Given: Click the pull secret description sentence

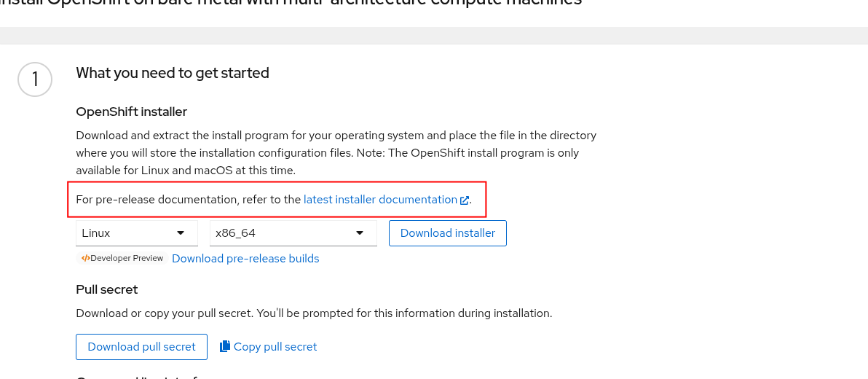Looking at the screenshot, I should coord(314,313).
